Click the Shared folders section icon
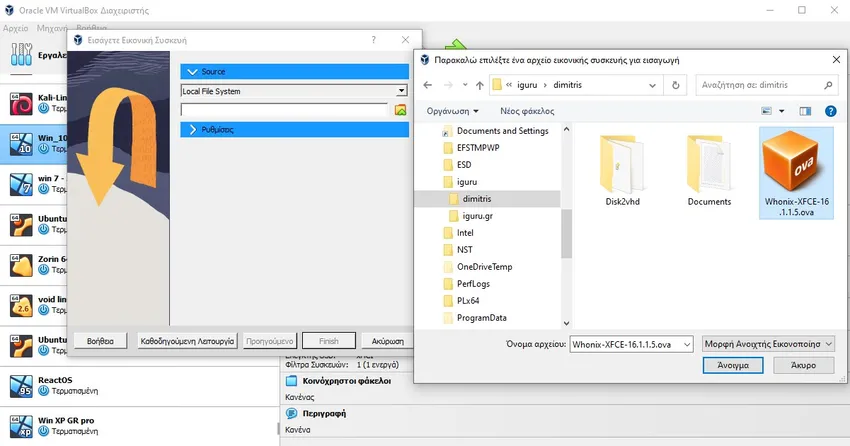Screen dimensions: 850x446 (292, 381)
